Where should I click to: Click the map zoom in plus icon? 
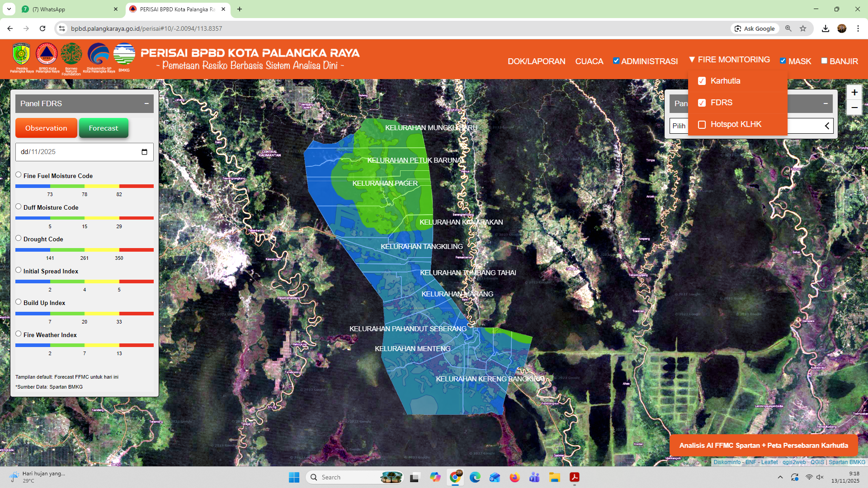tap(854, 93)
